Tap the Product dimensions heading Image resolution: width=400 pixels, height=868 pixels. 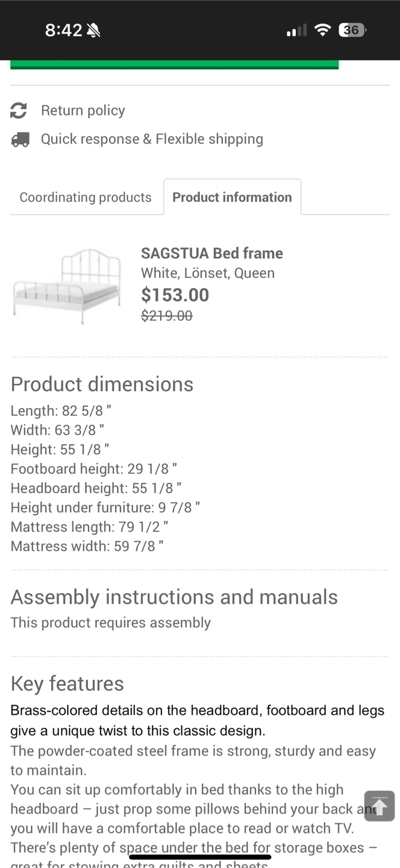102,384
